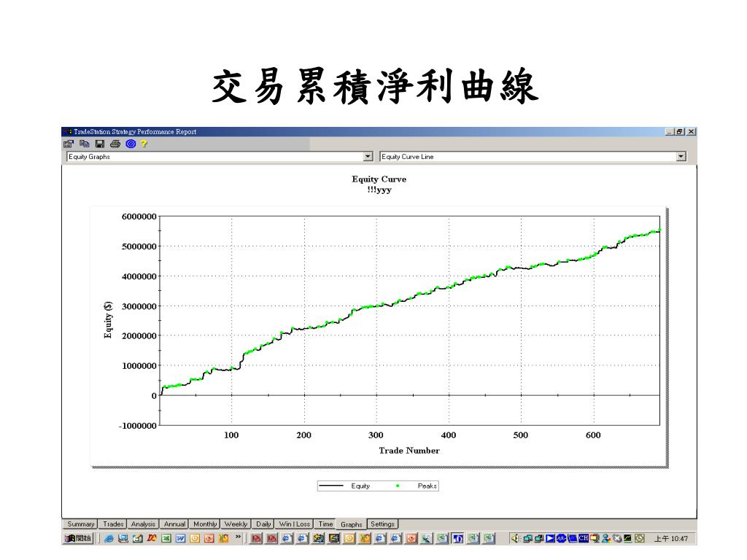The width and height of the screenshot is (747, 560).
Task: Expand the Equity Curve Line dropdown arrow
Action: [681, 156]
